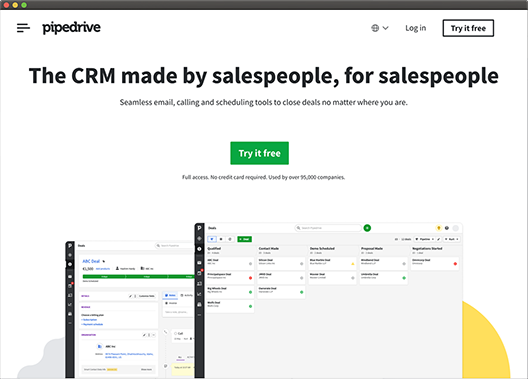The image size is (528, 379).
Task: Click the CRM made by salespeople headline
Action: (264, 76)
